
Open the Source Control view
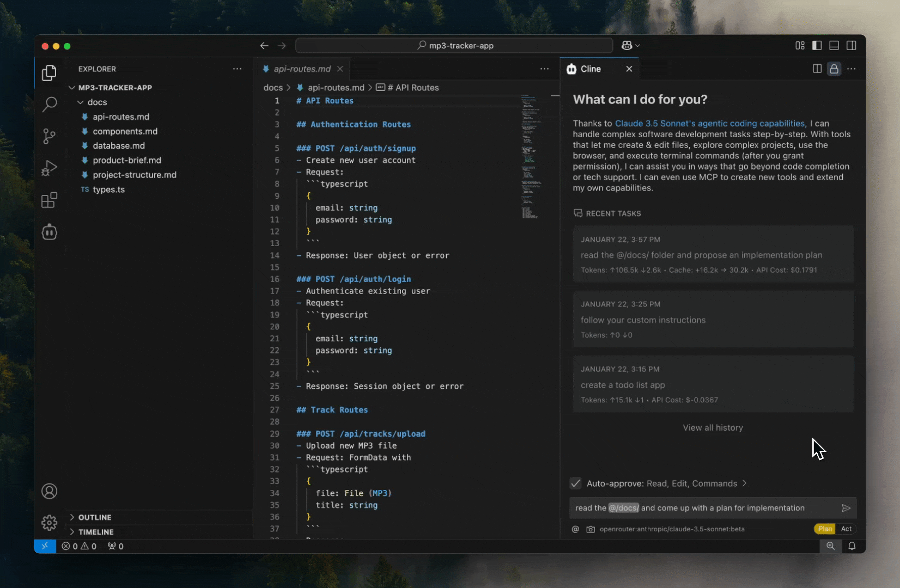pyautogui.click(x=49, y=136)
